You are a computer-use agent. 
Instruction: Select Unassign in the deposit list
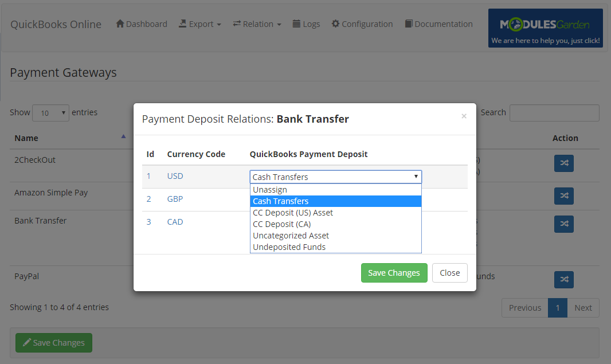point(335,190)
